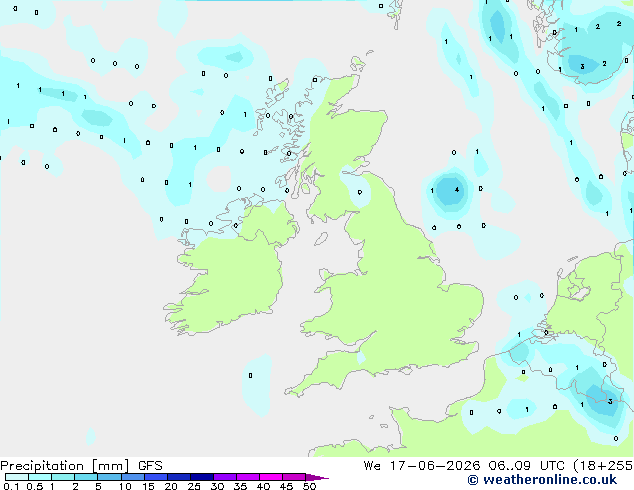
Task: Click the 'We' weekday label
Action: coord(372,466)
